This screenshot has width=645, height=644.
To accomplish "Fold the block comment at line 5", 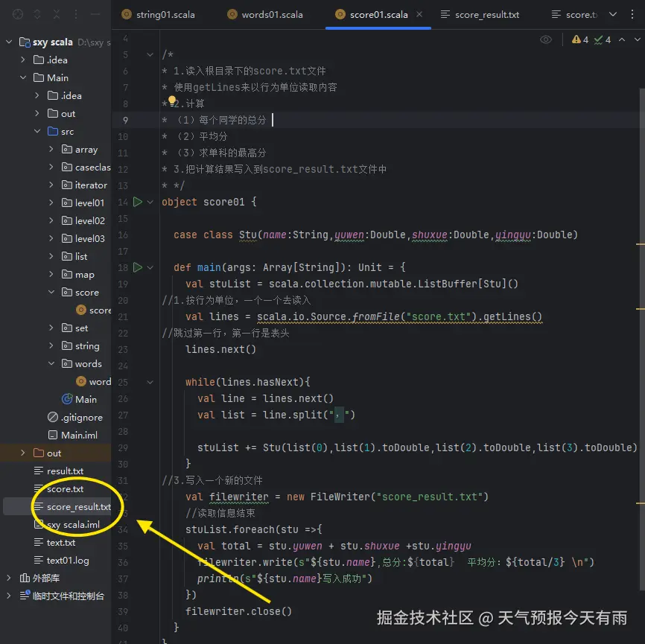I will [x=150, y=54].
